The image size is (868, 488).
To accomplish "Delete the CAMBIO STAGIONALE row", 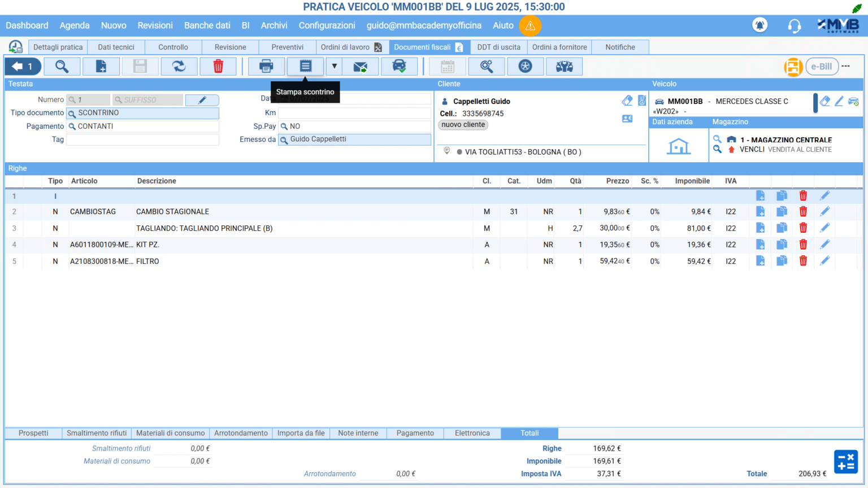I will tap(803, 211).
